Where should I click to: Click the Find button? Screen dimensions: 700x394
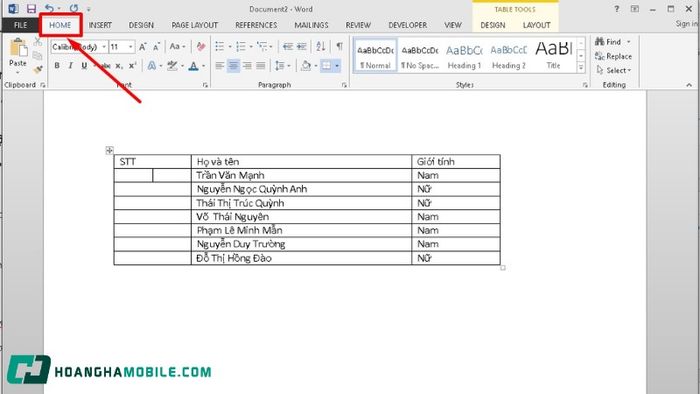click(608, 42)
